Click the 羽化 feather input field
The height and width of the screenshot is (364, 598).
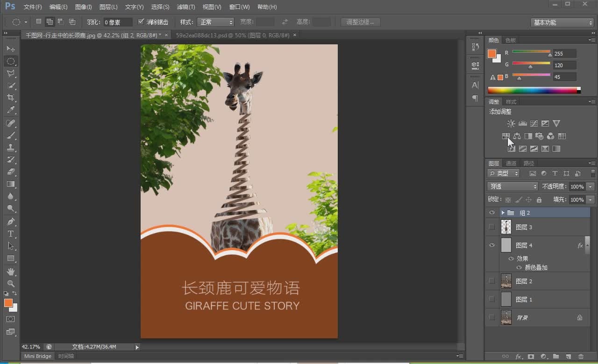tap(118, 22)
